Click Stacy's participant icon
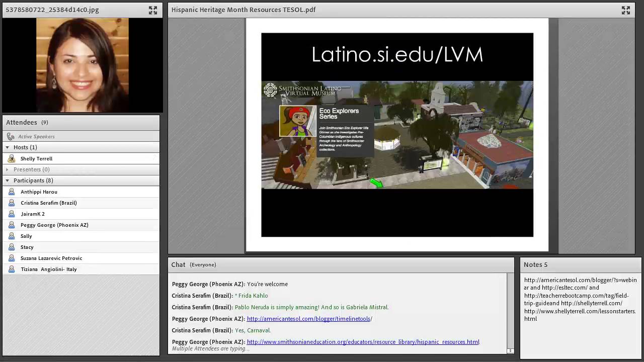 (11, 247)
